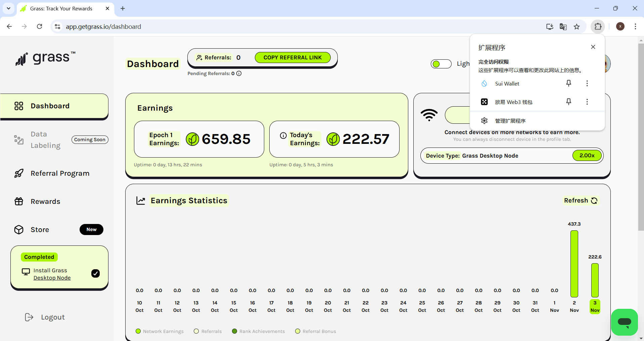Toggle Rank Achievements legend item
644x341 pixels.
[x=259, y=331]
